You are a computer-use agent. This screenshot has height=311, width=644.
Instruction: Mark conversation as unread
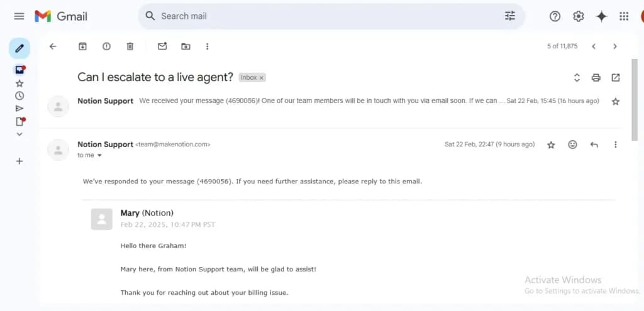(162, 46)
